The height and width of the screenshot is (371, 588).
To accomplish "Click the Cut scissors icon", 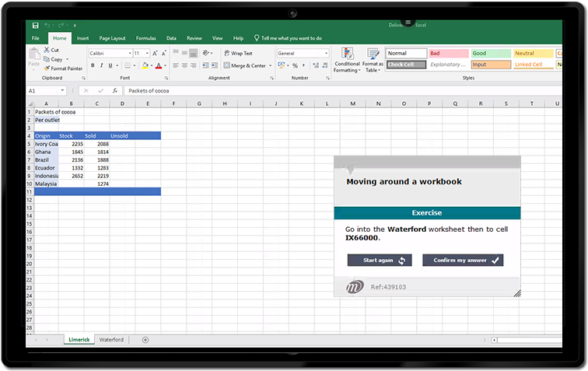I will click(x=46, y=50).
